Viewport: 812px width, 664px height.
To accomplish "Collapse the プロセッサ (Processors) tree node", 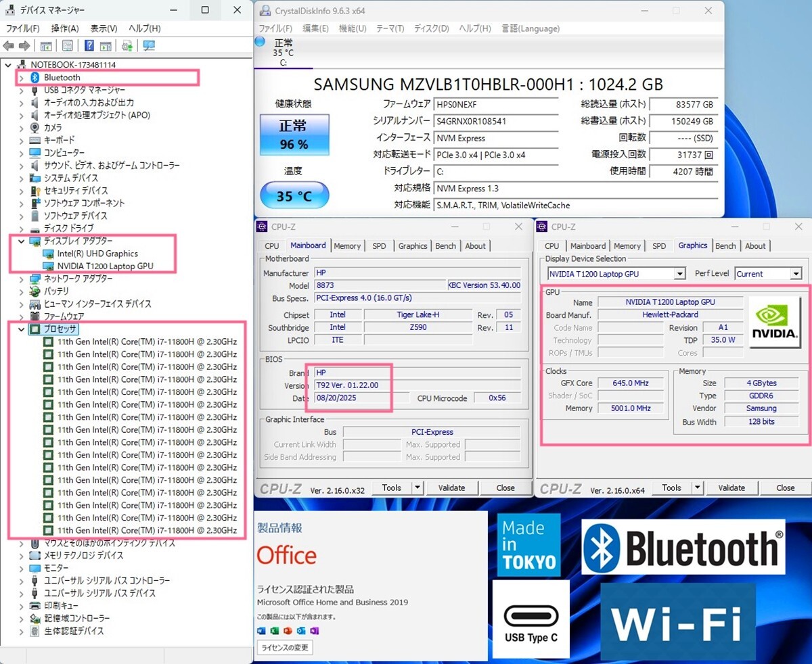I will tap(21, 329).
